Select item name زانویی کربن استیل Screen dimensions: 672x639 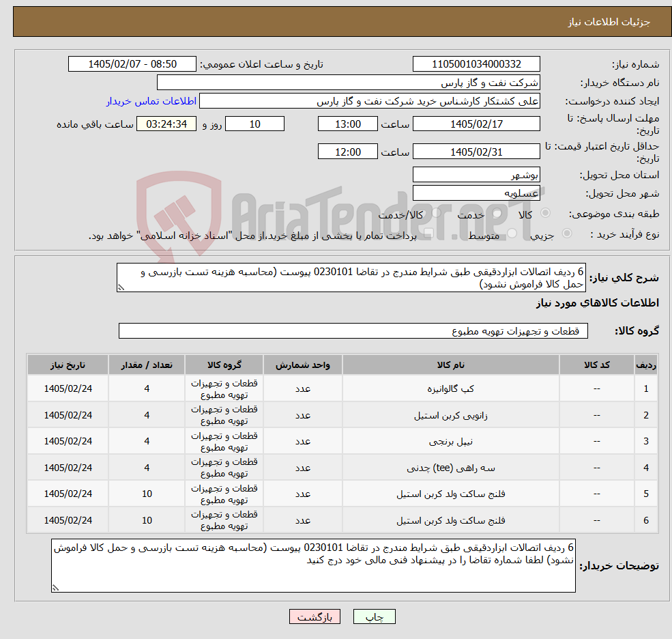[x=450, y=416]
